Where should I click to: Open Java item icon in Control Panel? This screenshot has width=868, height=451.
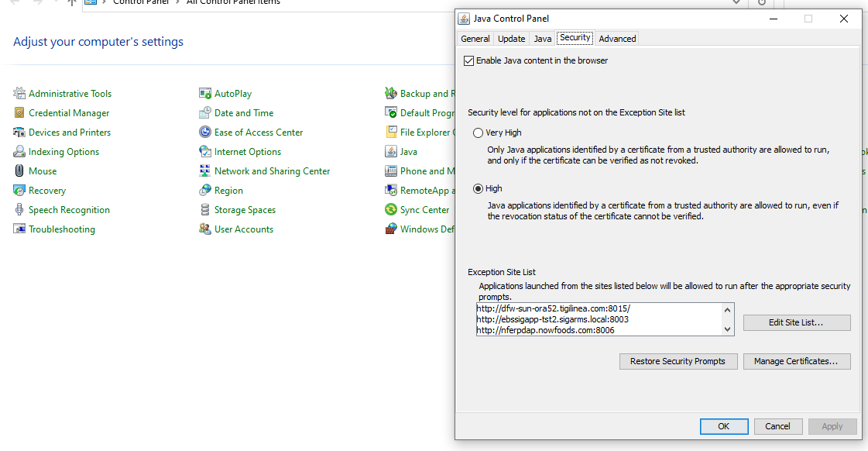coord(391,151)
